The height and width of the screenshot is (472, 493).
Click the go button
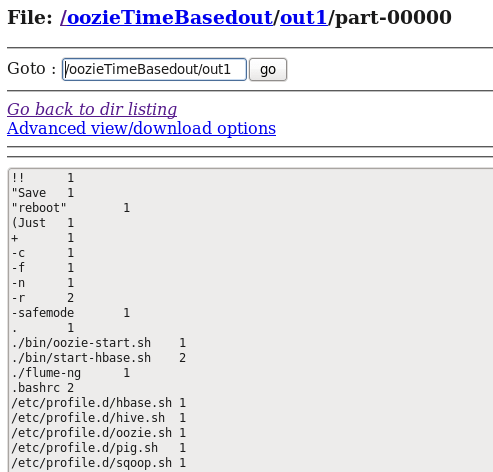(x=268, y=69)
